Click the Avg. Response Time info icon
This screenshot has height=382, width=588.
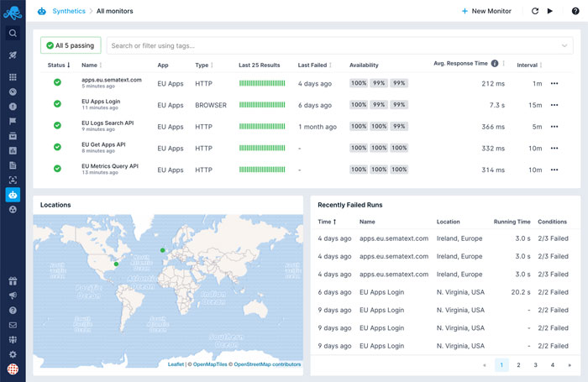pos(495,64)
